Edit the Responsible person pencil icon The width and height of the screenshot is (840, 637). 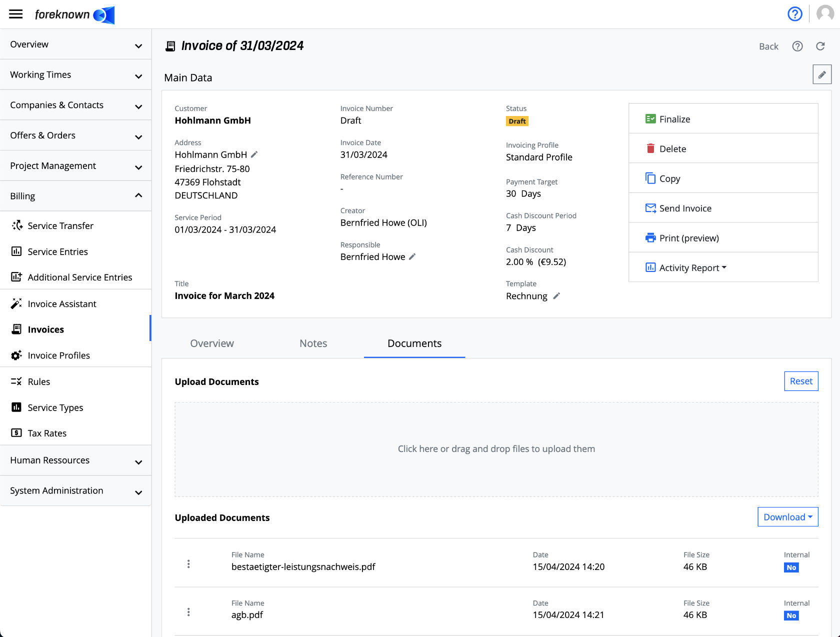pyautogui.click(x=412, y=256)
